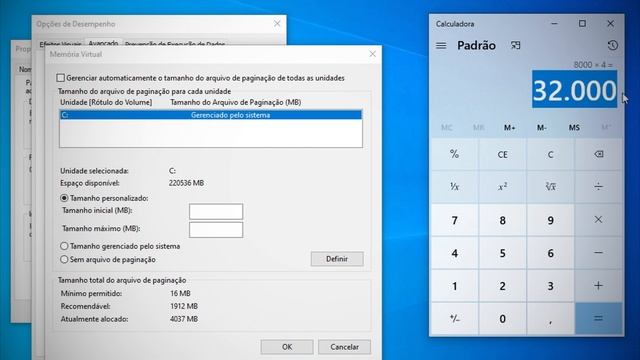Click digit 1 in Calculator

pyautogui.click(x=454, y=286)
